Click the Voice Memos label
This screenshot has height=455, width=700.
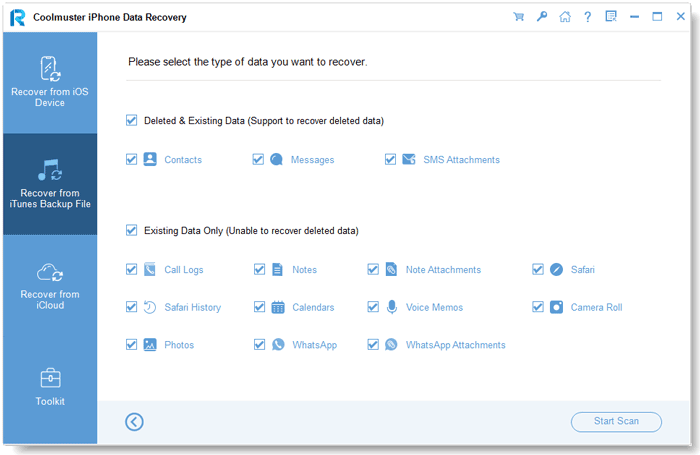pos(434,307)
